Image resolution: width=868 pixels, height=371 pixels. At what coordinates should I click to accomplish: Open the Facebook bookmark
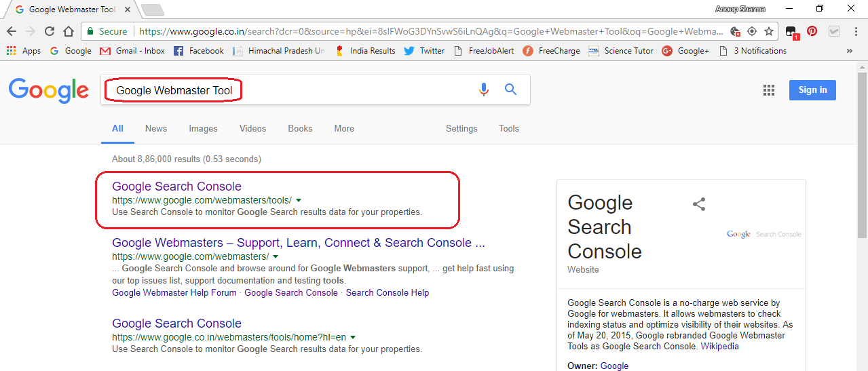(x=198, y=51)
